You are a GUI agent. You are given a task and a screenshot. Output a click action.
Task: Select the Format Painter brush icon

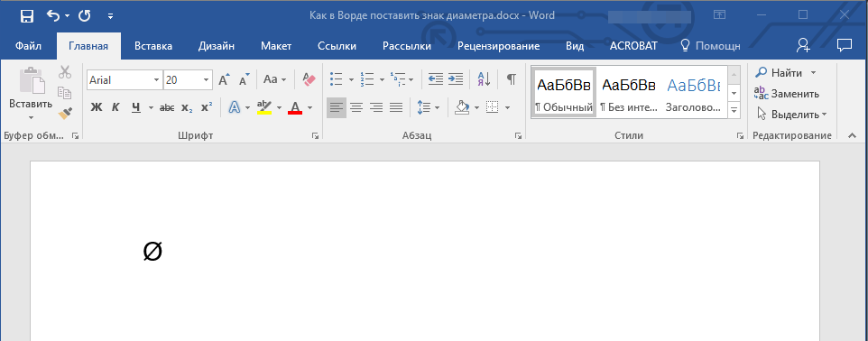click(65, 114)
